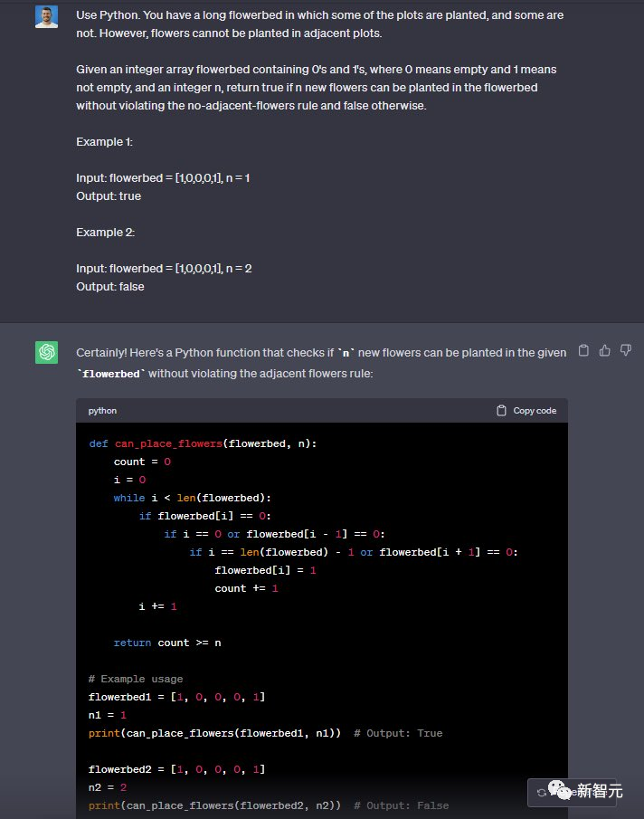Click the 'while i < len(flowerbed):' line
Viewport: 644px width, 819px height.
[192, 498]
